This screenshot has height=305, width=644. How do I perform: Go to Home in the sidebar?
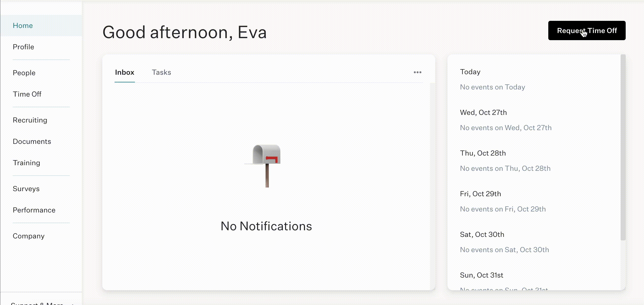coord(23,26)
